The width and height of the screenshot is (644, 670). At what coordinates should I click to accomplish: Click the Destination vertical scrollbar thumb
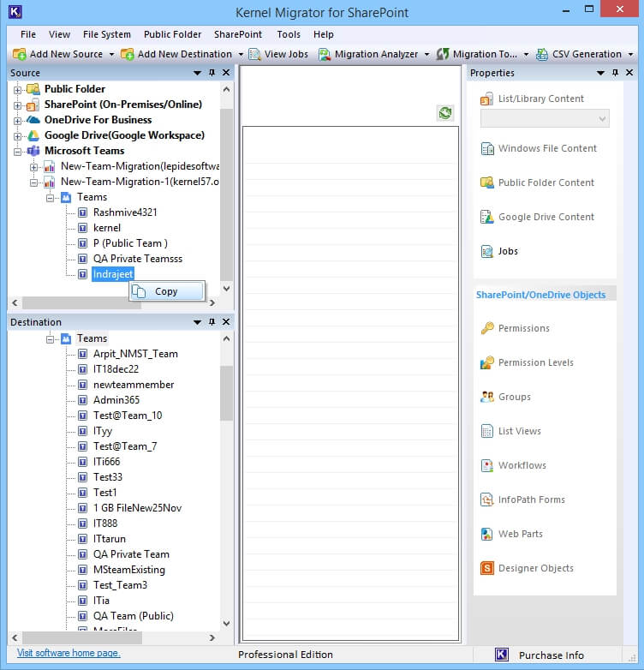(226, 393)
